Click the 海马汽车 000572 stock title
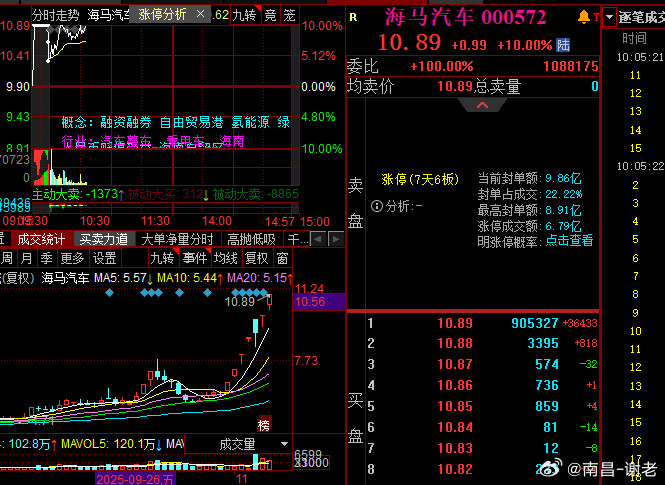Screen dimensions: 665x485 click(465, 17)
